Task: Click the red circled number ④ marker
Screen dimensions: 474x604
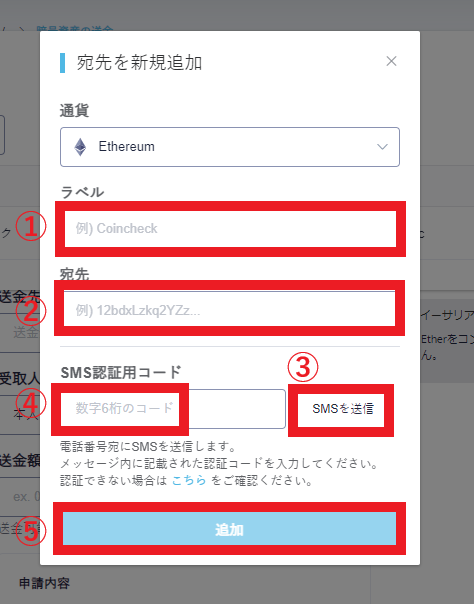Action: [x=31, y=404]
